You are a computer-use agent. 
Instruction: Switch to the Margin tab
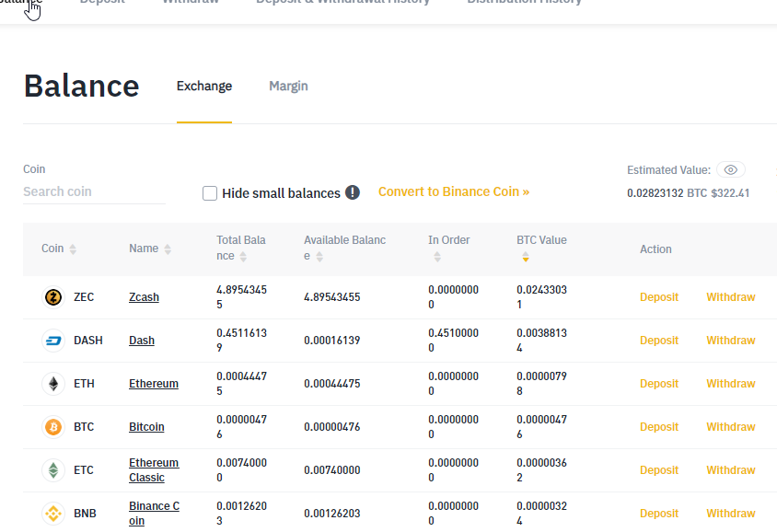(288, 87)
